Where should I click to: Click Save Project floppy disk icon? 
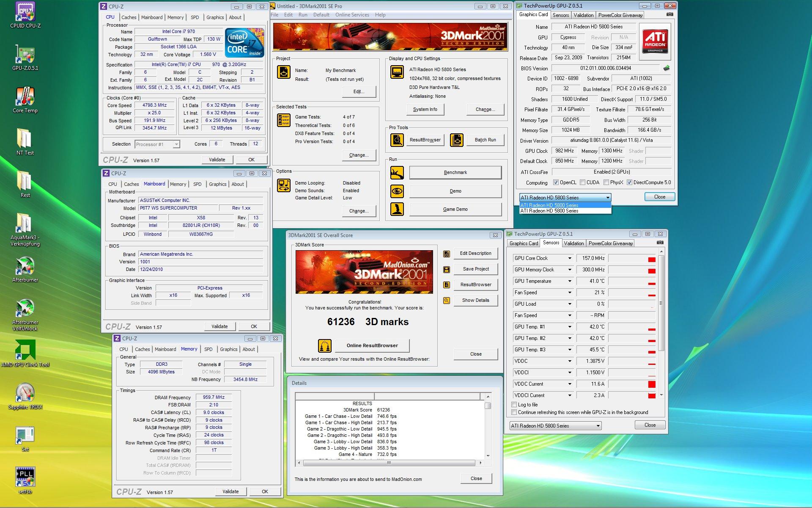(x=446, y=269)
